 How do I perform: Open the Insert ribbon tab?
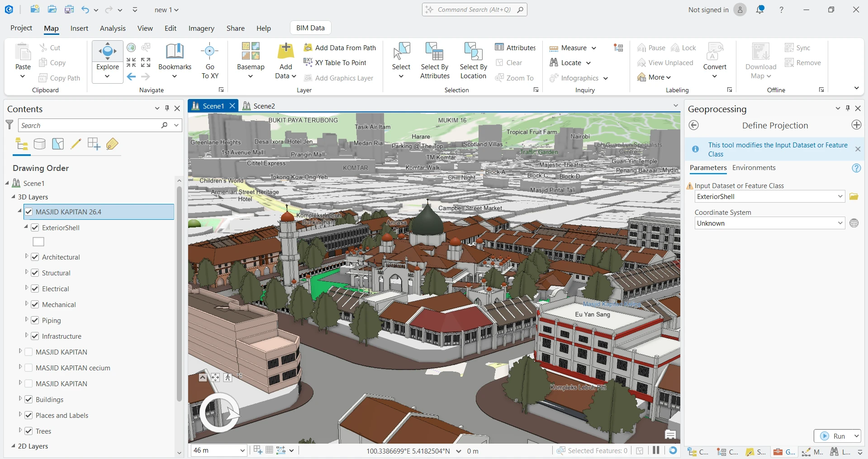tap(79, 28)
